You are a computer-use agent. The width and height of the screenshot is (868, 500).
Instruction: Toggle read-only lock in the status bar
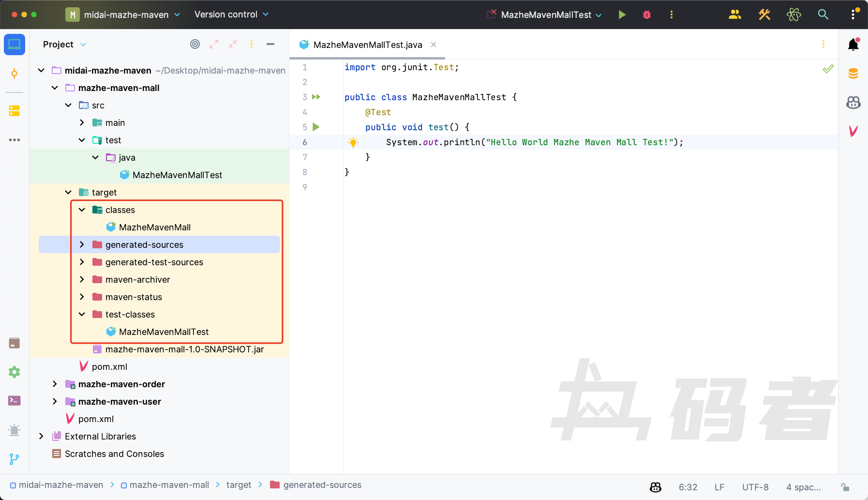[x=845, y=487]
